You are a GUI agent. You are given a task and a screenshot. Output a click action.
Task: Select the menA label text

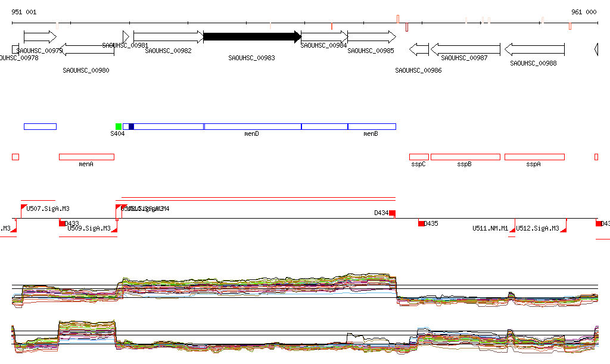[x=86, y=164]
